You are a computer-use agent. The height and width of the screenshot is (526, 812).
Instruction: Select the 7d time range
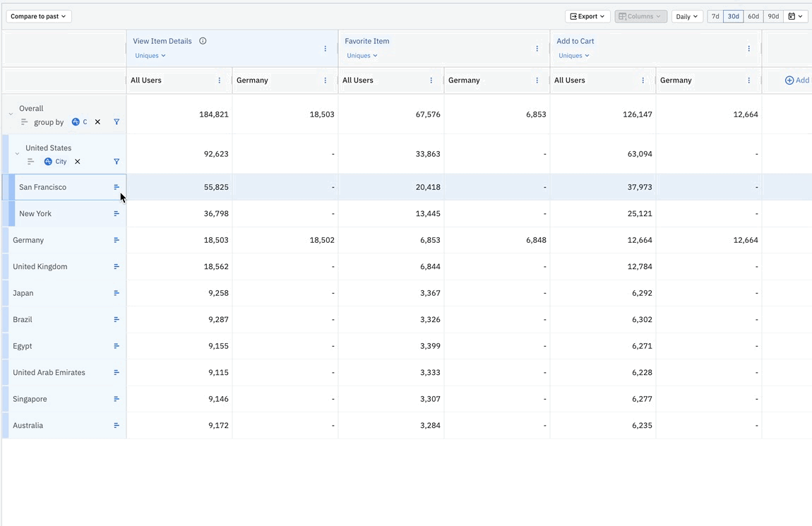tap(715, 16)
